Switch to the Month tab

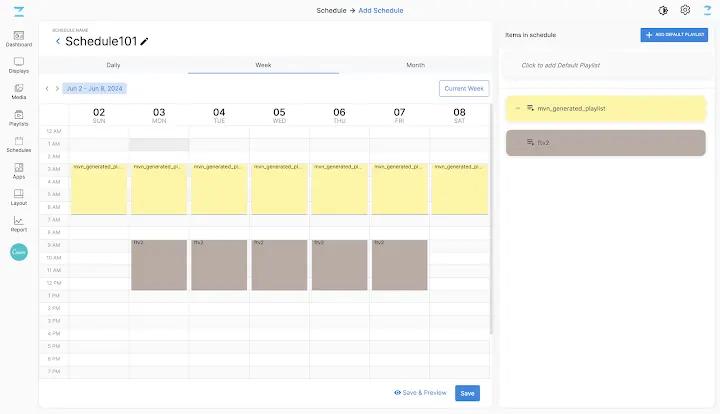[416, 65]
